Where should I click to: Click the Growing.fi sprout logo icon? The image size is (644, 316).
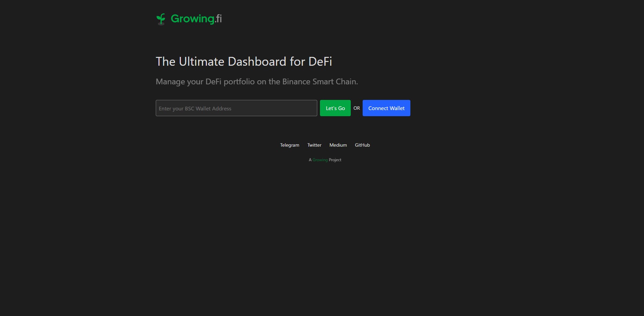click(x=161, y=19)
